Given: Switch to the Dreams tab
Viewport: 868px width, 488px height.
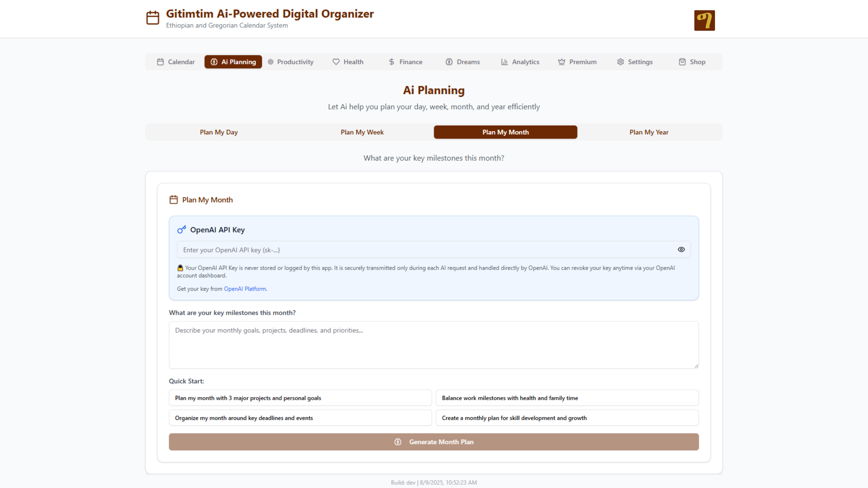Looking at the screenshot, I should pos(463,62).
